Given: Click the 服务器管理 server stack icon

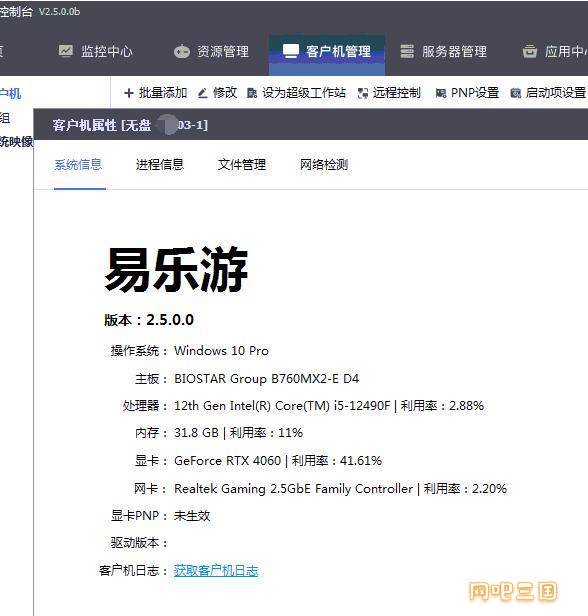Looking at the screenshot, I should click(x=407, y=51).
